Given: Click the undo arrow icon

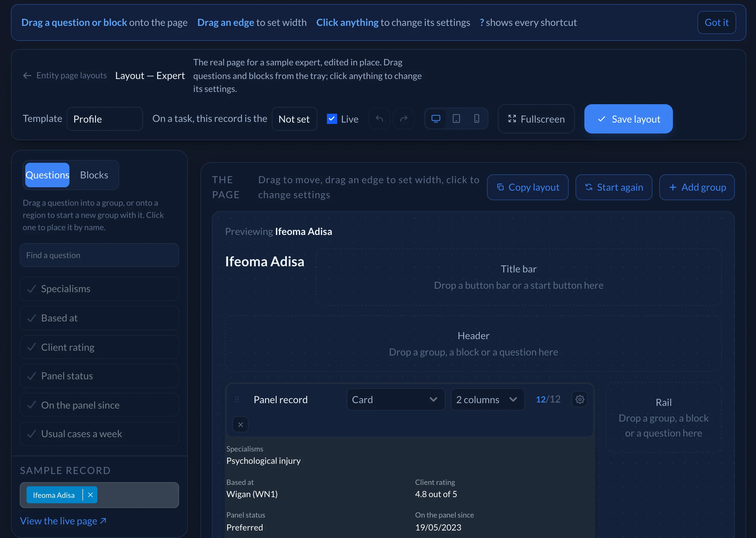Looking at the screenshot, I should (x=379, y=119).
